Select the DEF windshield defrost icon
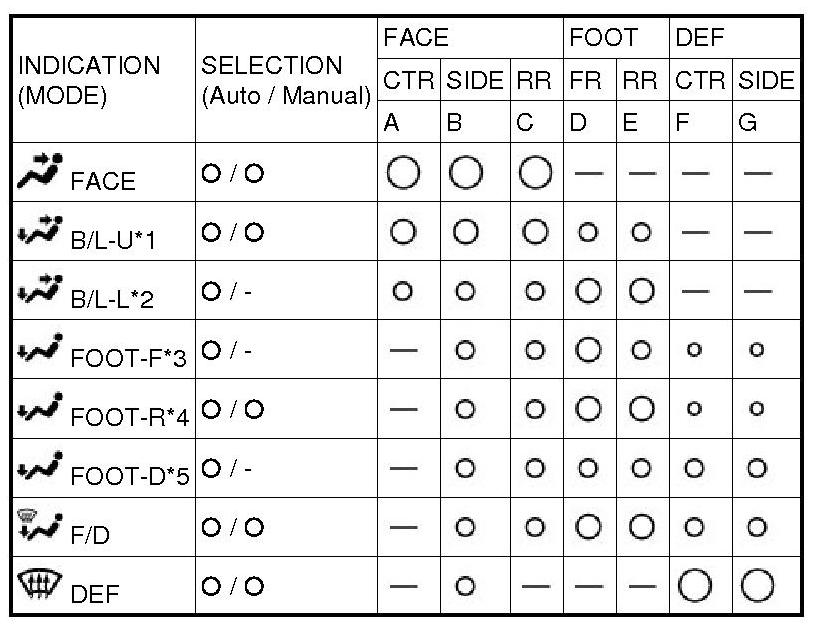 pyautogui.click(x=38, y=584)
